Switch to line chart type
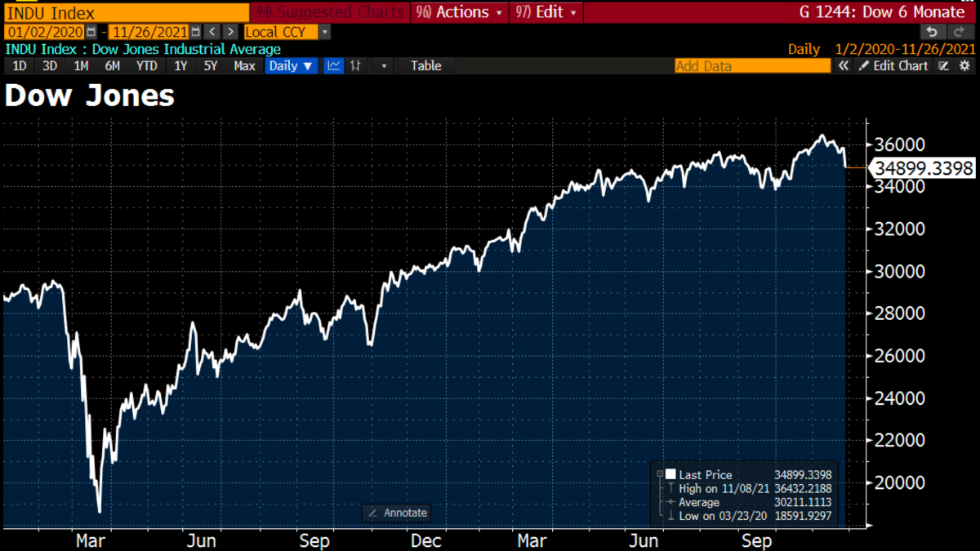 333,66
